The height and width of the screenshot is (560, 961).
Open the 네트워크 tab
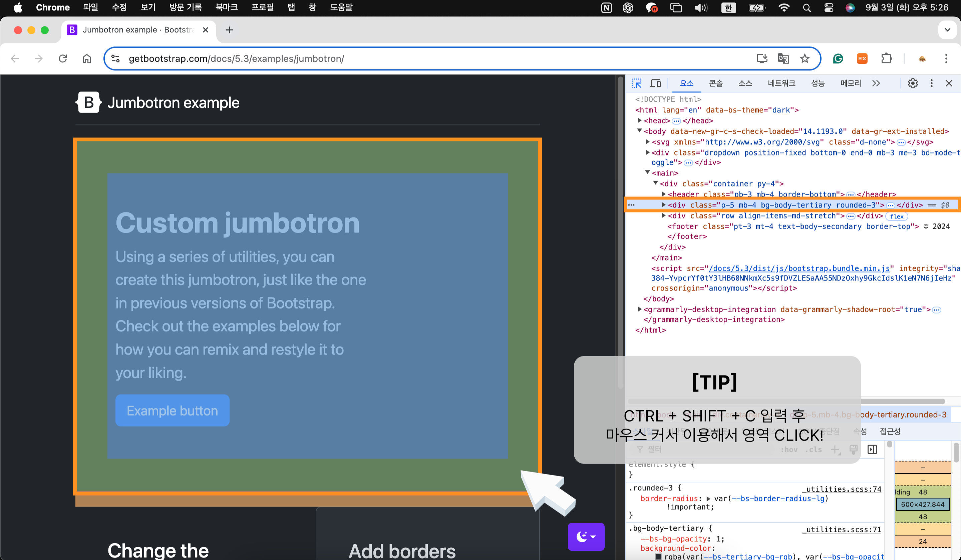(781, 83)
